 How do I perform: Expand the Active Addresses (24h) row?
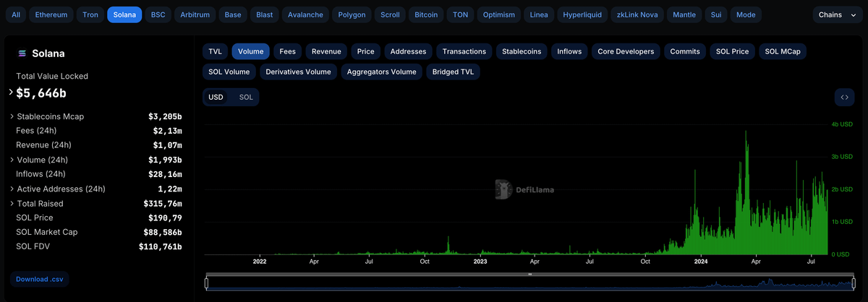[x=12, y=189]
